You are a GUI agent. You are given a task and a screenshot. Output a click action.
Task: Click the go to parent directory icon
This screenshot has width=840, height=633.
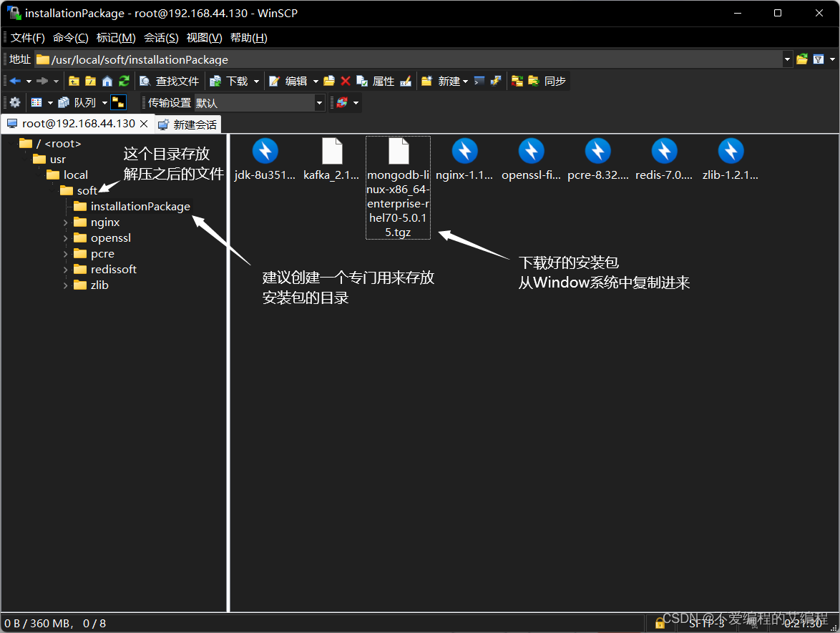pyautogui.click(x=74, y=81)
